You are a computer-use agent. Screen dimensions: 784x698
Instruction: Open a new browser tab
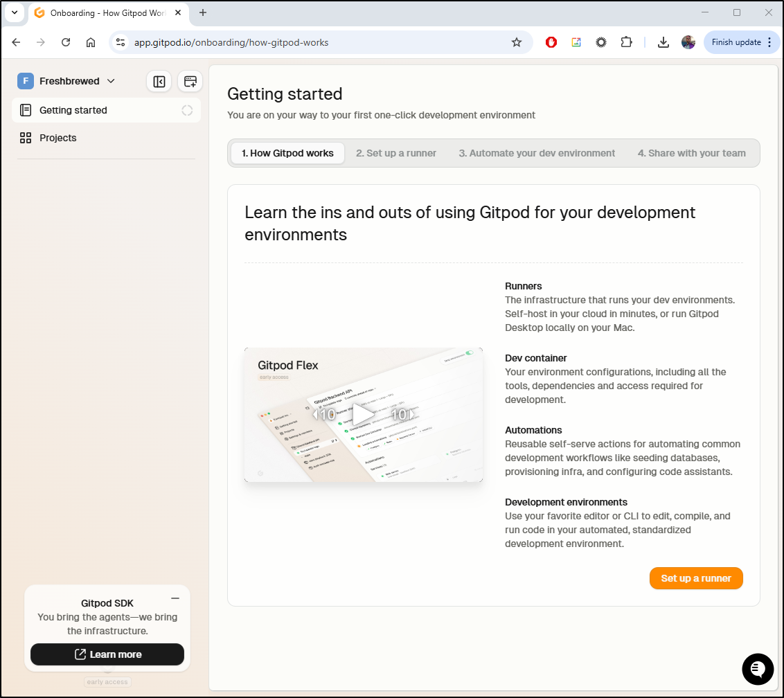(202, 13)
